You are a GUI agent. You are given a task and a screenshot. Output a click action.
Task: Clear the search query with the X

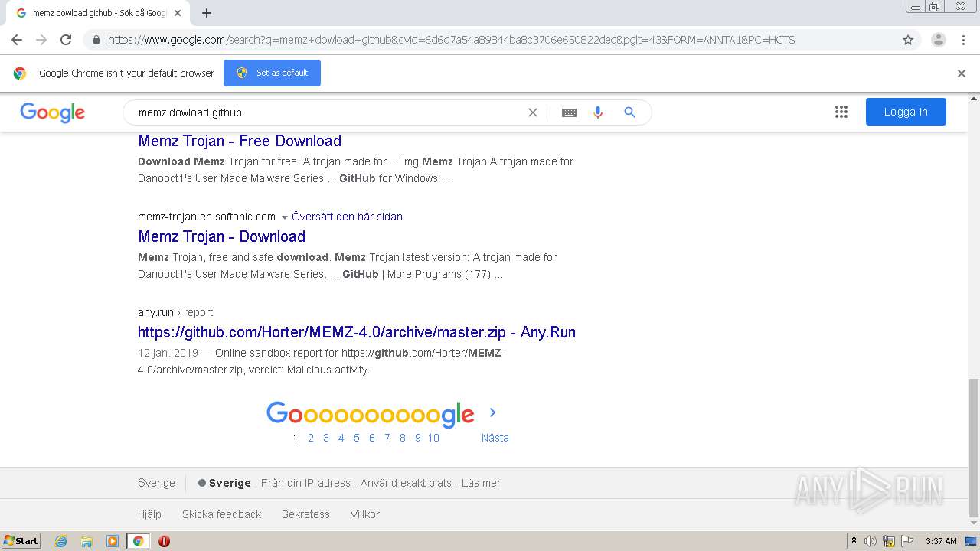click(533, 112)
